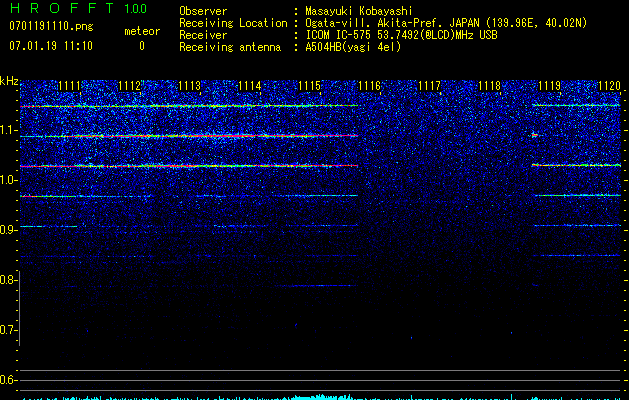Click the 1.1 kHz axis label

tap(9, 130)
